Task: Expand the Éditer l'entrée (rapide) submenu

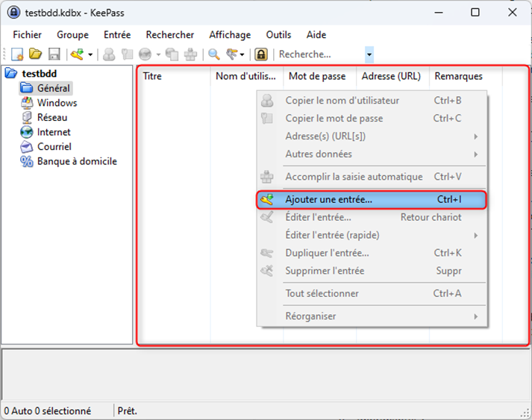Action: click(x=372, y=235)
